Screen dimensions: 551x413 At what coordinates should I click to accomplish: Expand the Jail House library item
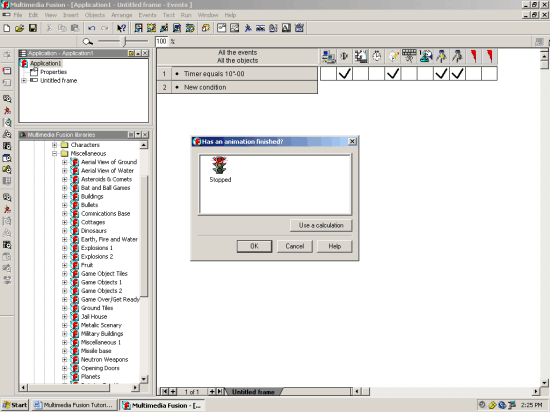(65, 317)
